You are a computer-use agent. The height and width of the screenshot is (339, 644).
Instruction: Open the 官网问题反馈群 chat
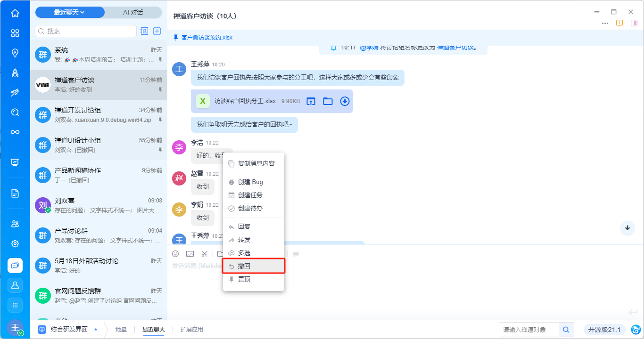(99, 296)
